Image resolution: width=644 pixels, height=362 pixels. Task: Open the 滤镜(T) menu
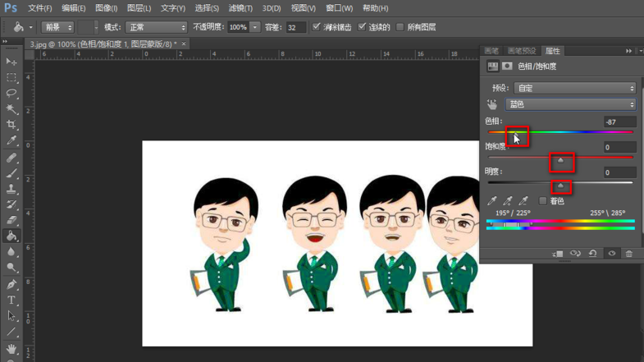[240, 8]
